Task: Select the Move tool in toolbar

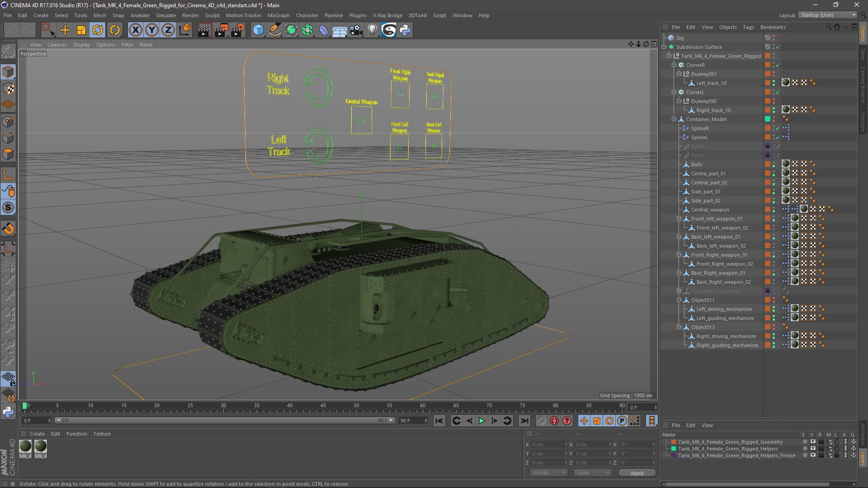Action: [65, 30]
